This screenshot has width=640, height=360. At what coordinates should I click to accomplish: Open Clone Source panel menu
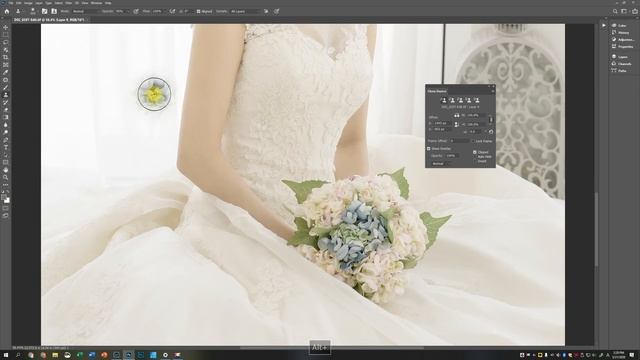493,91
